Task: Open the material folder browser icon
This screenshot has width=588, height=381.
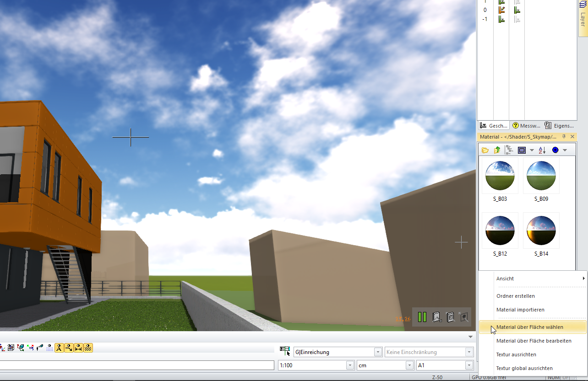Action: 485,150
